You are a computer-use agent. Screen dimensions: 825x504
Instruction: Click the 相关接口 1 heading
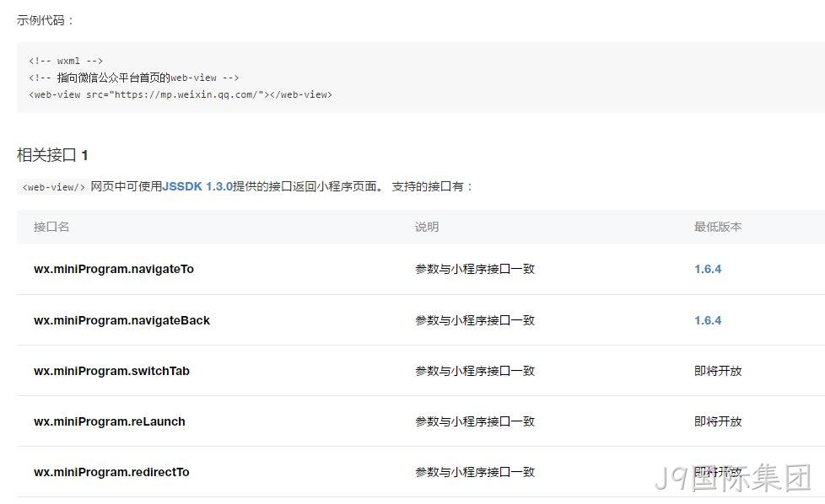[x=52, y=155]
